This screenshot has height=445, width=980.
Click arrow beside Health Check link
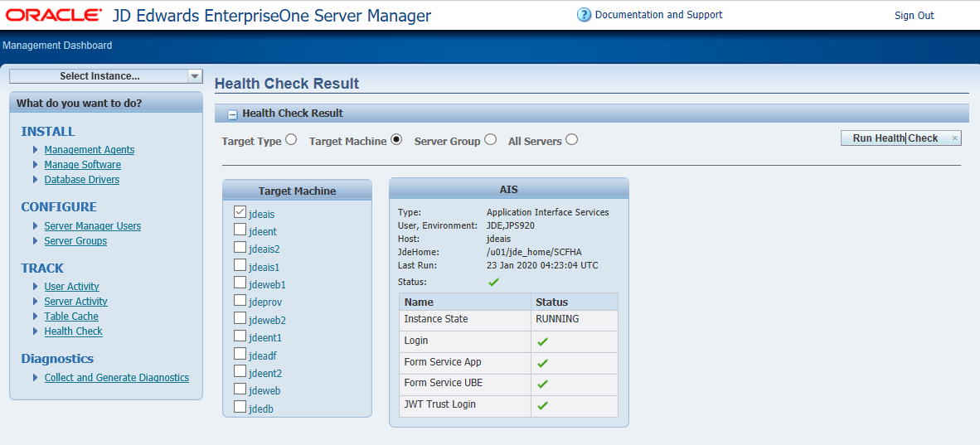tap(35, 331)
